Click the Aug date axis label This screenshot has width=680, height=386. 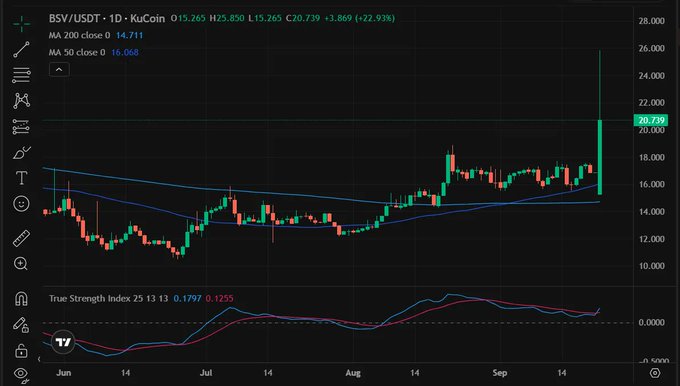[353, 373]
